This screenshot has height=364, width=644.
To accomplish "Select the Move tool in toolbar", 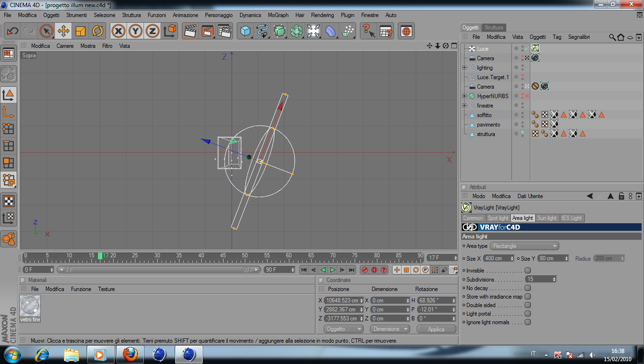I will tap(63, 31).
